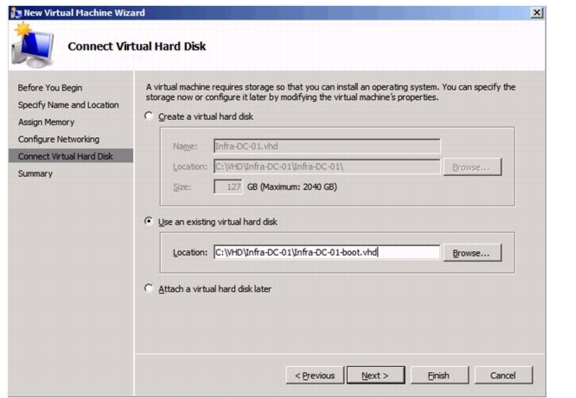Click the wizard icon in the title bar
Screen dimensions: 576x398
coord(16,13)
